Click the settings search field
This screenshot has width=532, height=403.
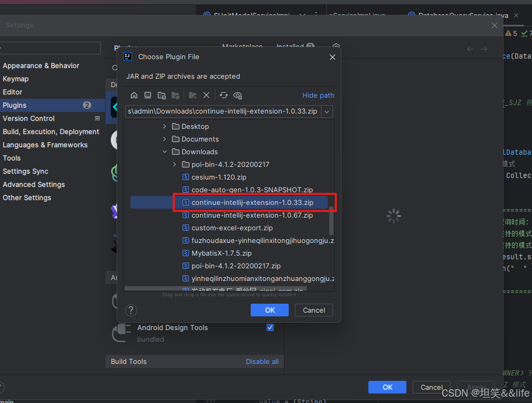click(x=50, y=48)
